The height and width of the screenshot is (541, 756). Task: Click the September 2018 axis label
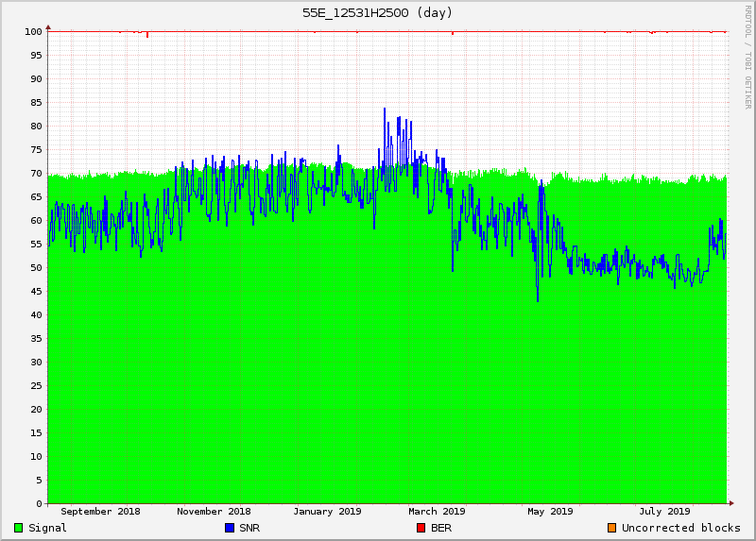100,512
